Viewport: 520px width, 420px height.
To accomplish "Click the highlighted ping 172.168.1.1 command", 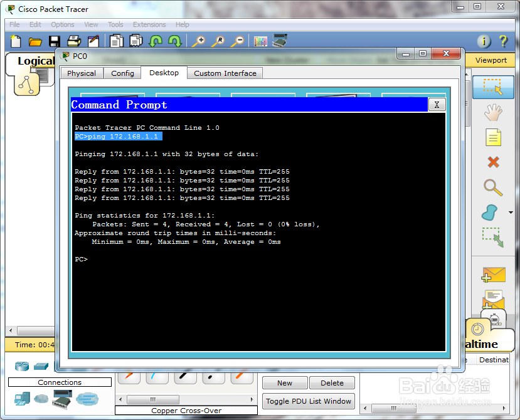I will [x=119, y=136].
